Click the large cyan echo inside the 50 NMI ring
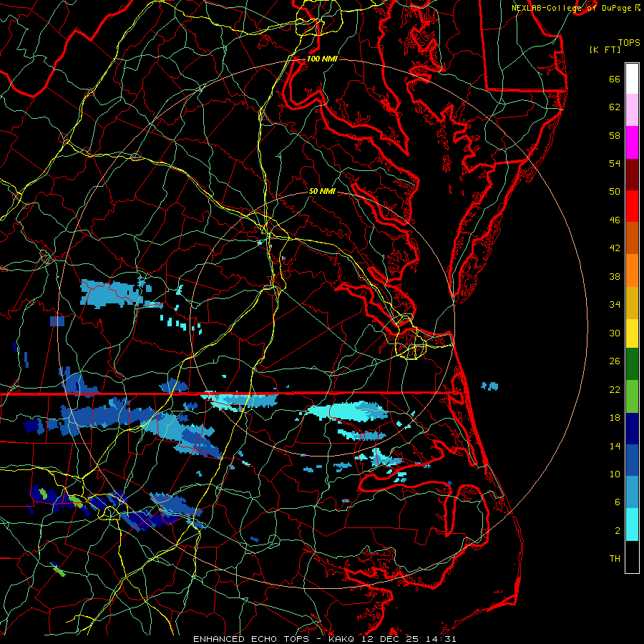The image size is (644, 644). pos(348,411)
